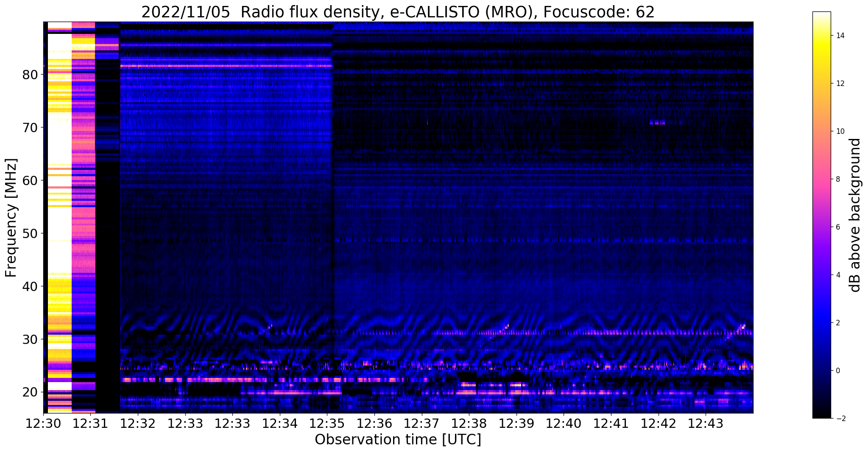868x452 pixels.
Task: Click the 12:38 time tick label
Action: point(469,424)
